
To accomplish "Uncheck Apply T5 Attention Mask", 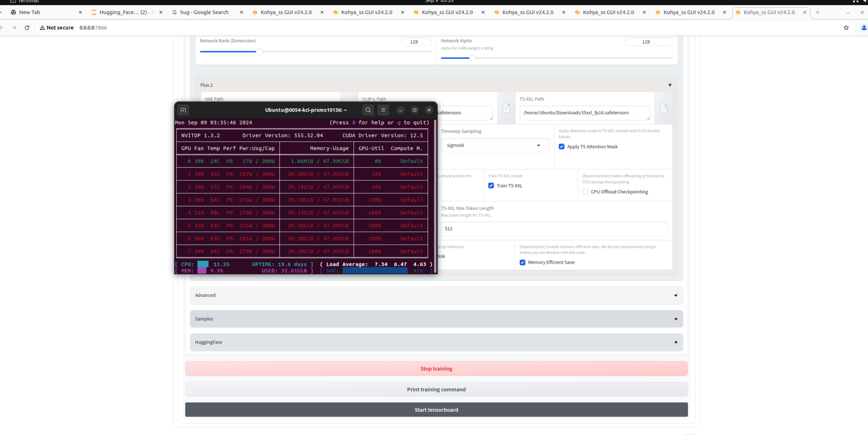I will click(561, 147).
